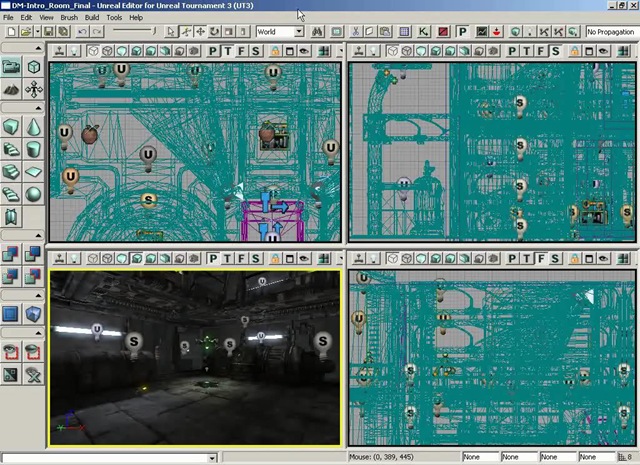Set top-left viewport to Perspective (P)
Image resolution: width=640 pixels, height=465 pixels.
point(213,51)
